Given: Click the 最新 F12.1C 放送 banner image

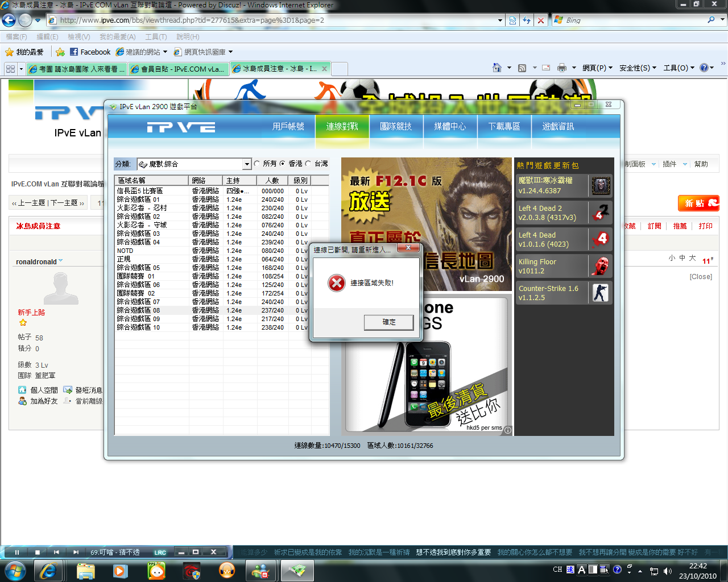Looking at the screenshot, I should click(x=427, y=225).
